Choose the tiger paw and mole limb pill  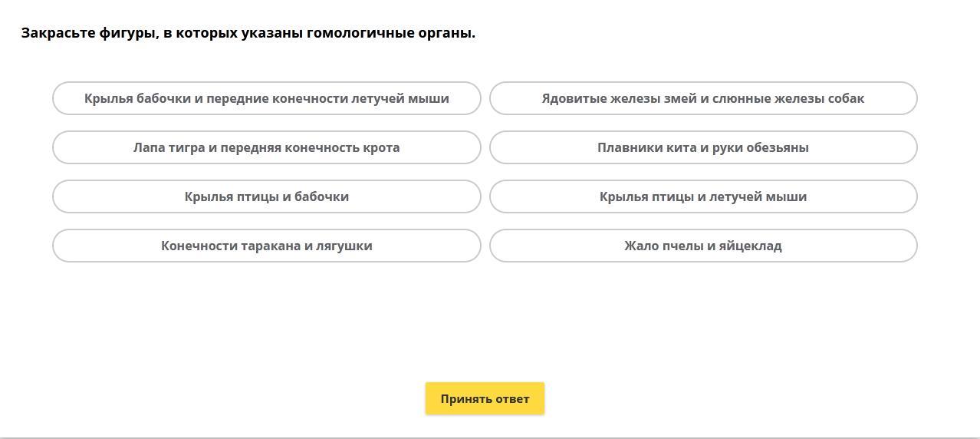[266, 147]
